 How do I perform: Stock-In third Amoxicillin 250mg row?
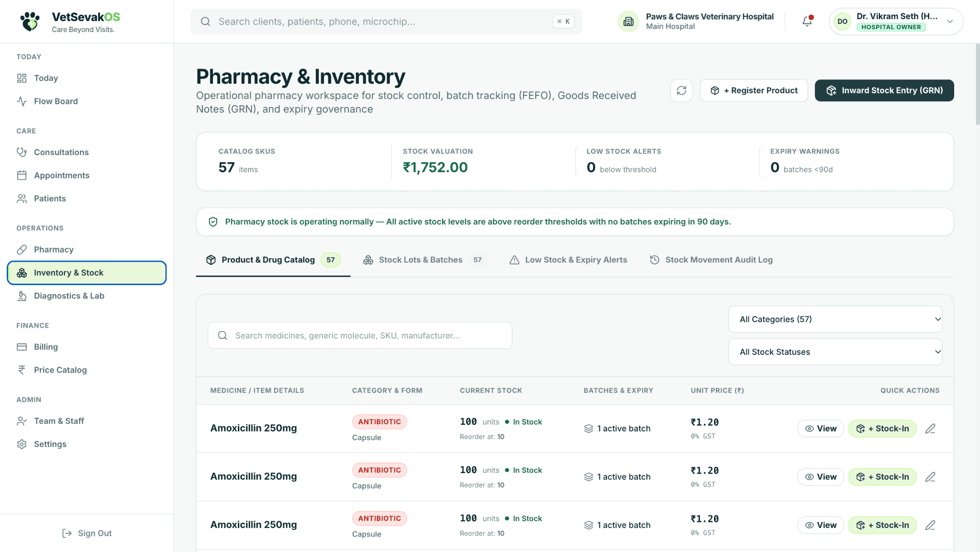(882, 525)
